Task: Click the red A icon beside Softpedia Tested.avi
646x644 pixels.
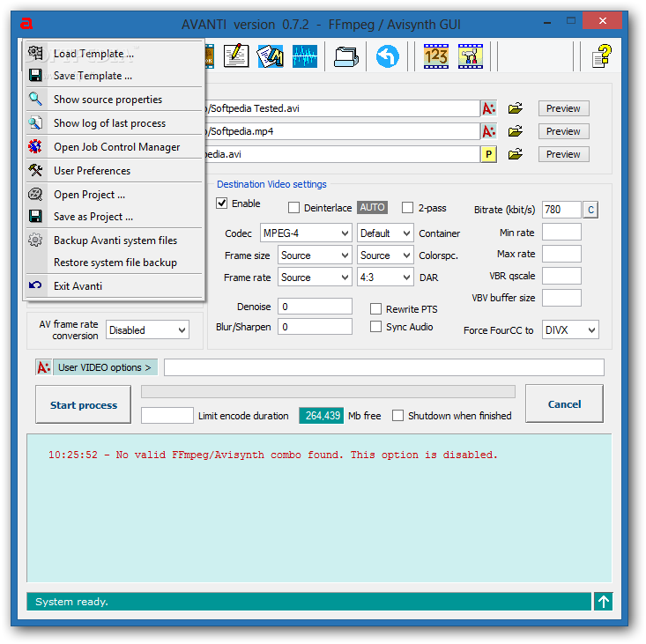Action: (x=488, y=108)
